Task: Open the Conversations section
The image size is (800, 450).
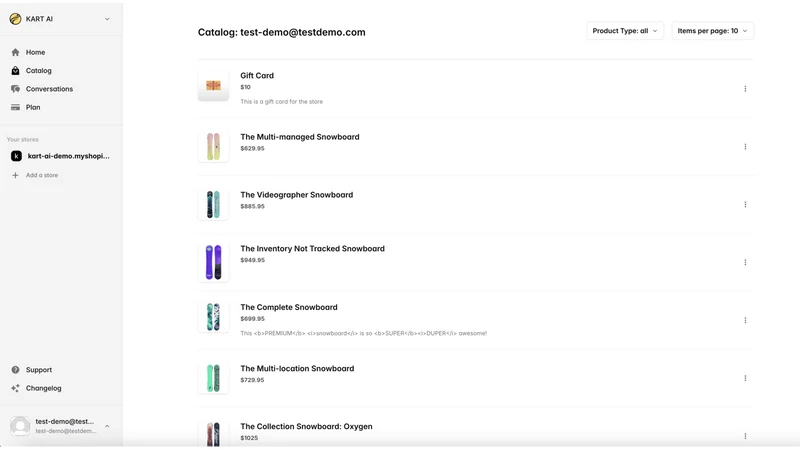Action: [x=42, y=89]
